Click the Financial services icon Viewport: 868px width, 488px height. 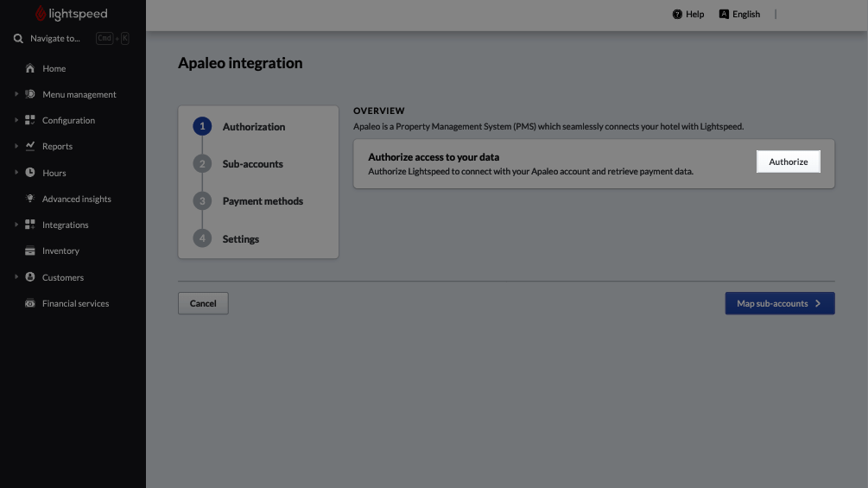click(x=30, y=303)
